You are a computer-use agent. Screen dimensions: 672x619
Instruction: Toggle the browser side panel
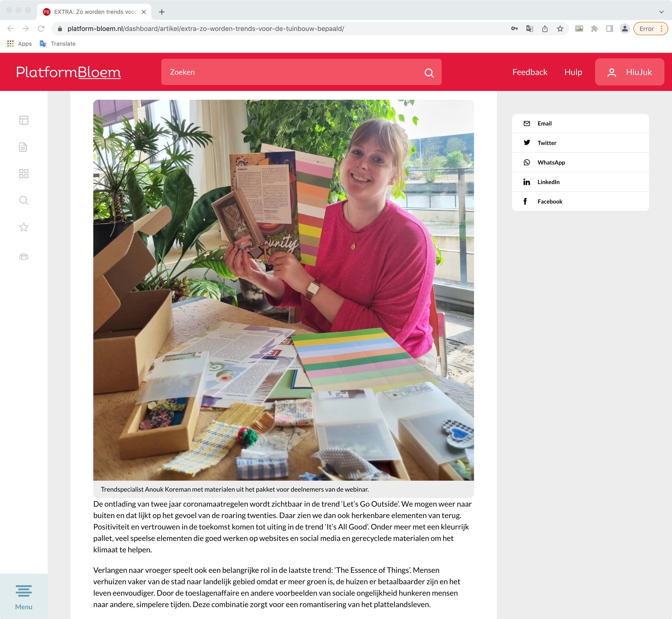click(609, 29)
